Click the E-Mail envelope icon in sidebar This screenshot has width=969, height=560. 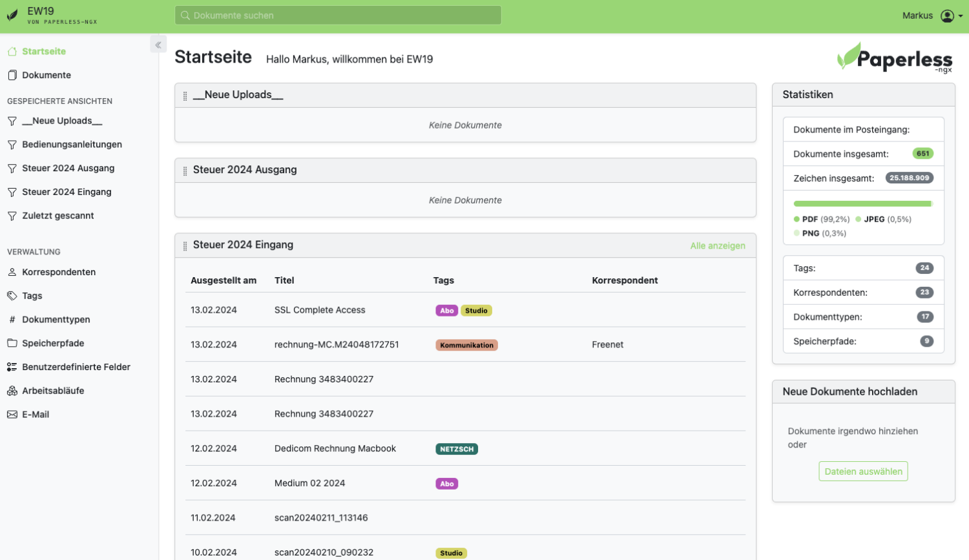click(12, 415)
